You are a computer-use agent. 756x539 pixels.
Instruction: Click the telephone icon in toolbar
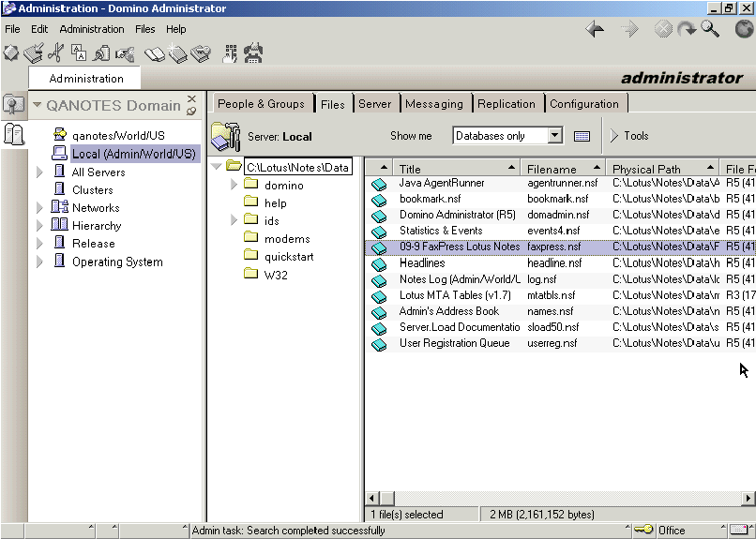pyautogui.click(x=252, y=53)
